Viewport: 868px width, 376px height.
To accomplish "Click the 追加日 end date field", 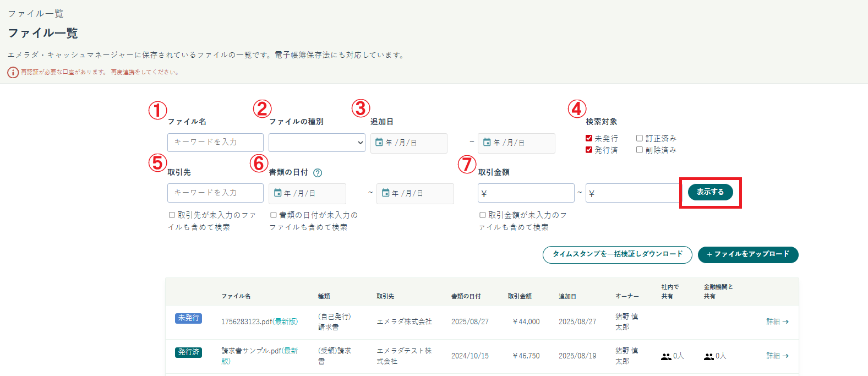I will tap(516, 143).
